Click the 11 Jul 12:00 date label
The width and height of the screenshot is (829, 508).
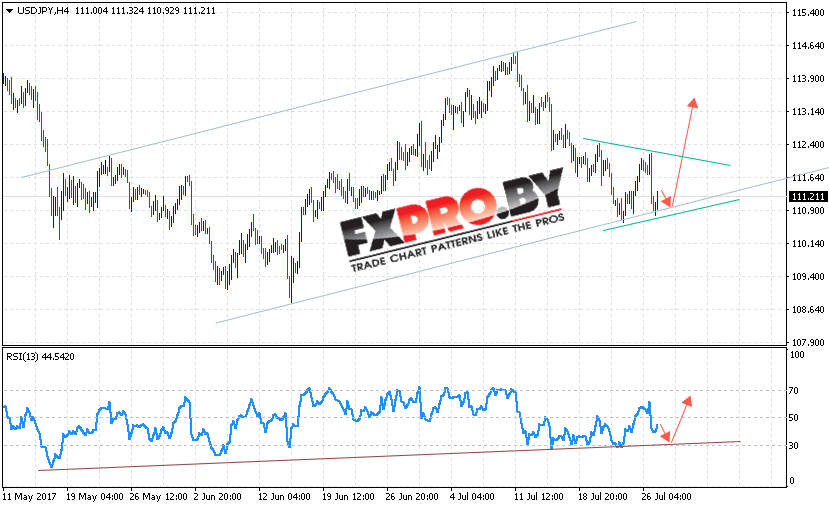539,497
